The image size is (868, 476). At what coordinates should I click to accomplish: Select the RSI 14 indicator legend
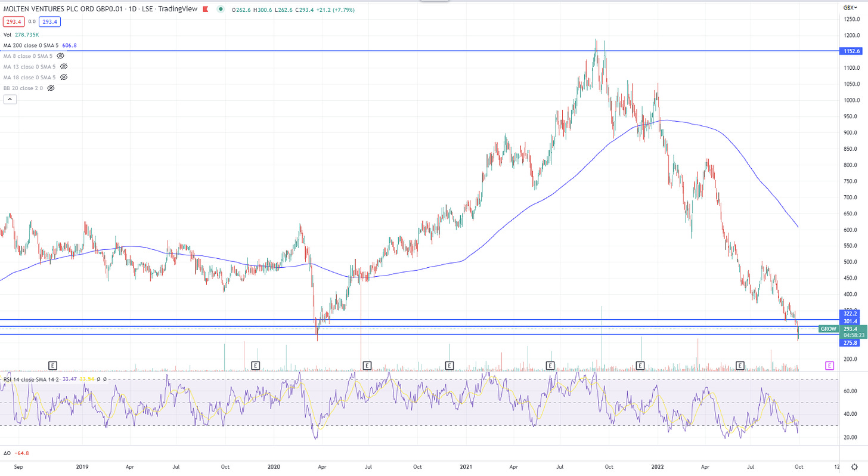click(x=55, y=378)
